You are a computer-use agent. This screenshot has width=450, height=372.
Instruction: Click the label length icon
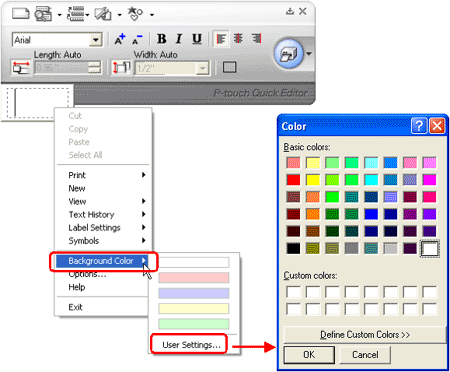(x=21, y=68)
